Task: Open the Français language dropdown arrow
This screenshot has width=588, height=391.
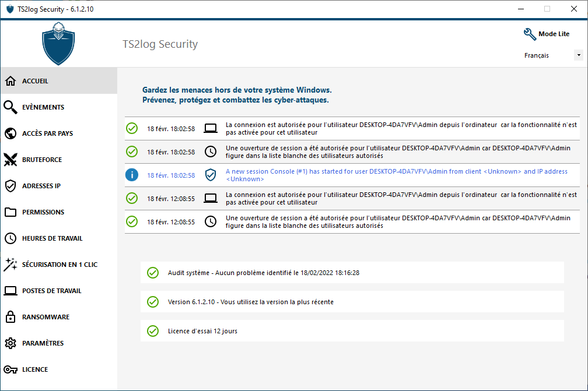Action: tap(579, 55)
